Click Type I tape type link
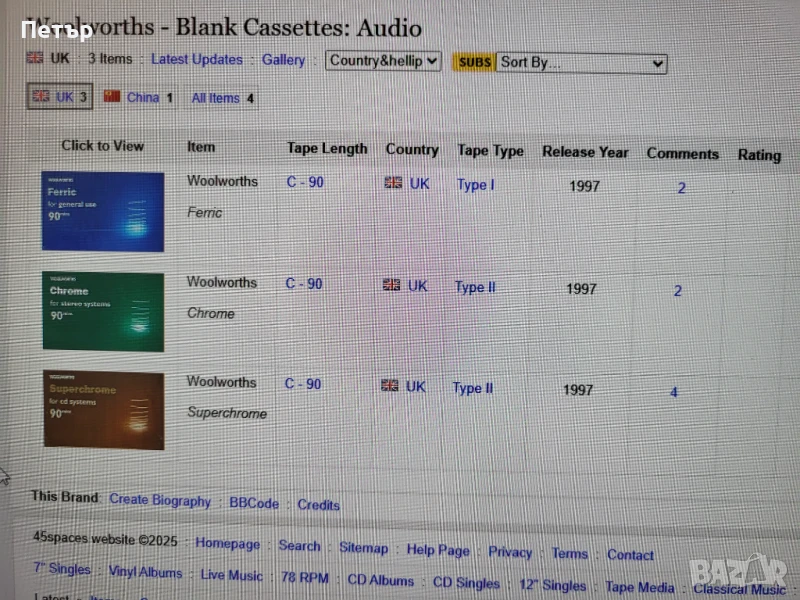The image size is (800, 600). (475, 185)
